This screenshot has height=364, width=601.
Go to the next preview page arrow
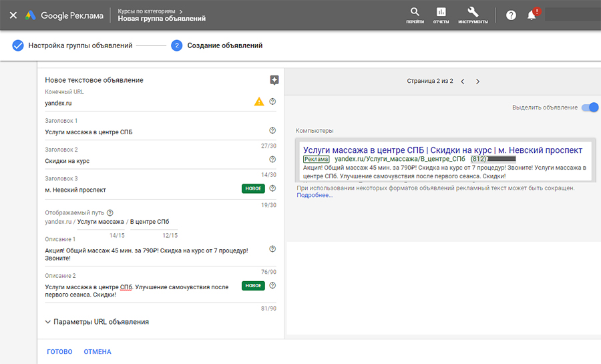[477, 81]
